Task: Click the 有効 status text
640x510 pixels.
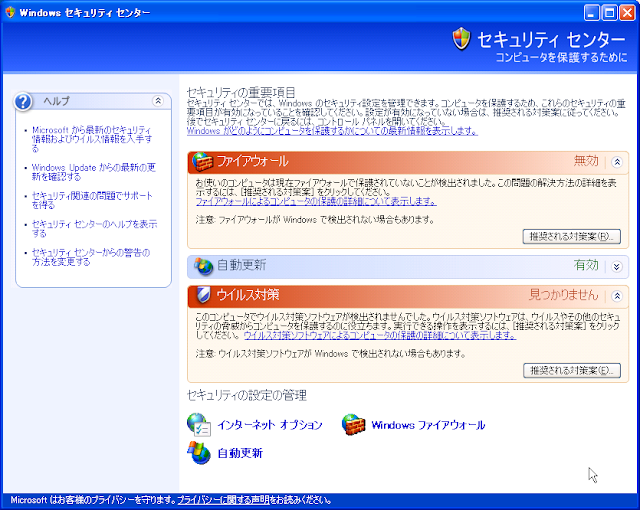Action: click(x=586, y=266)
